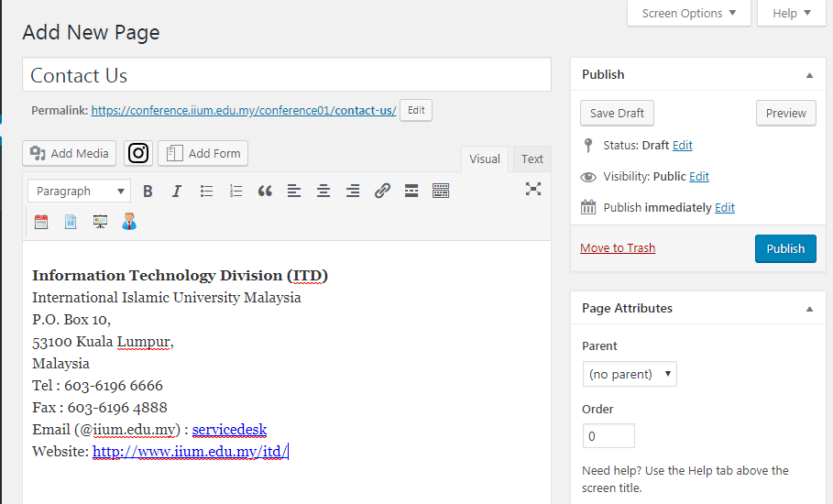Edit the publish immediately schedule
This screenshot has width=833, height=504.
pos(725,208)
